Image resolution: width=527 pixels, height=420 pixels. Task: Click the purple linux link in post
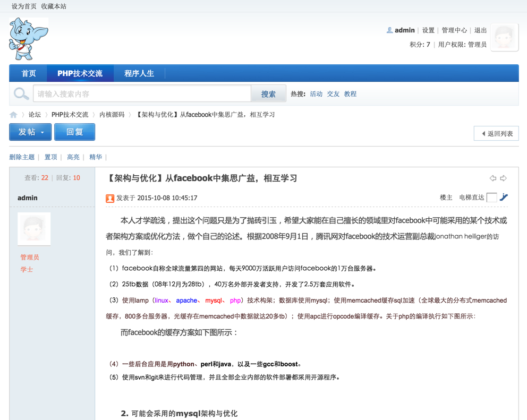tap(161, 301)
